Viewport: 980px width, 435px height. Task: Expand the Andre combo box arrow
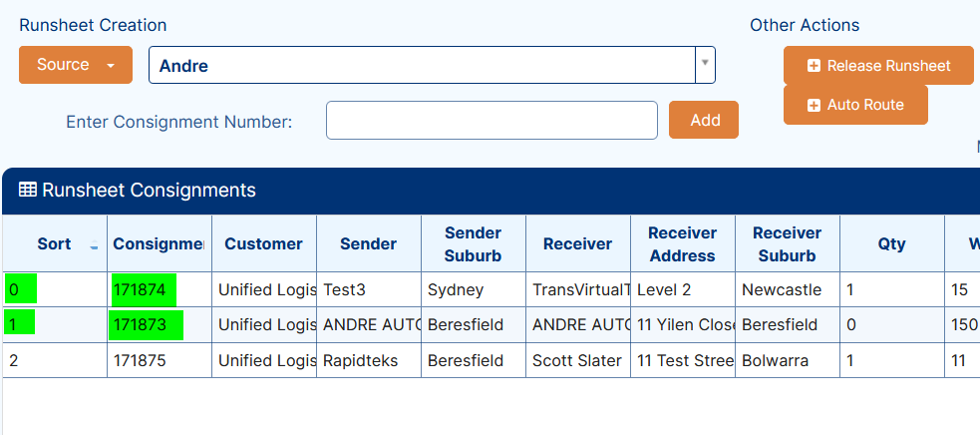point(705,65)
